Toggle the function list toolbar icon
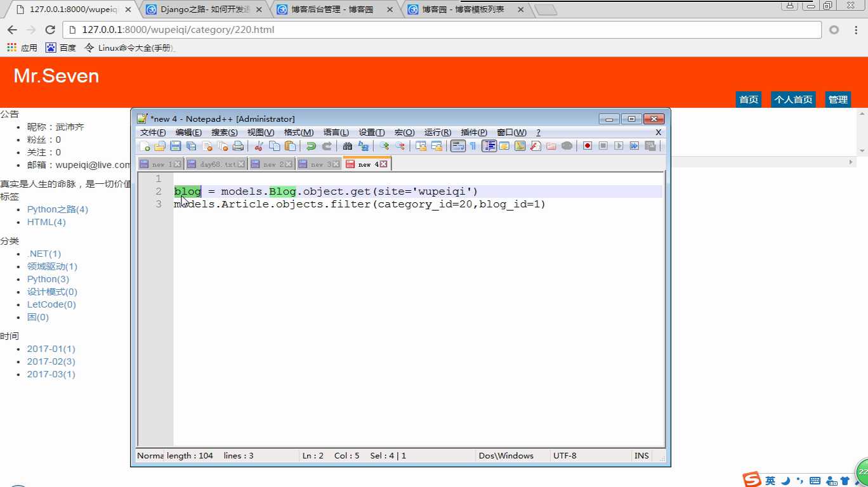The height and width of the screenshot is (487, 868). pos(536,146)
